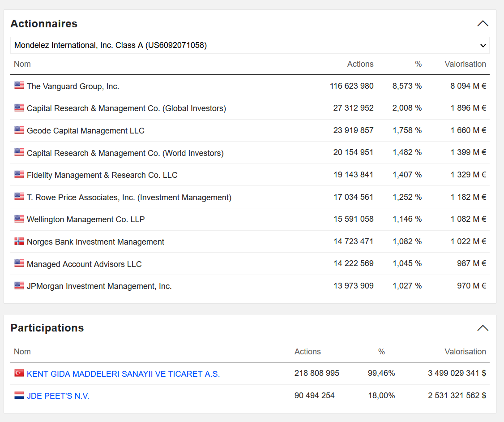Click the Actions column header in Participations table

(308, 352)
